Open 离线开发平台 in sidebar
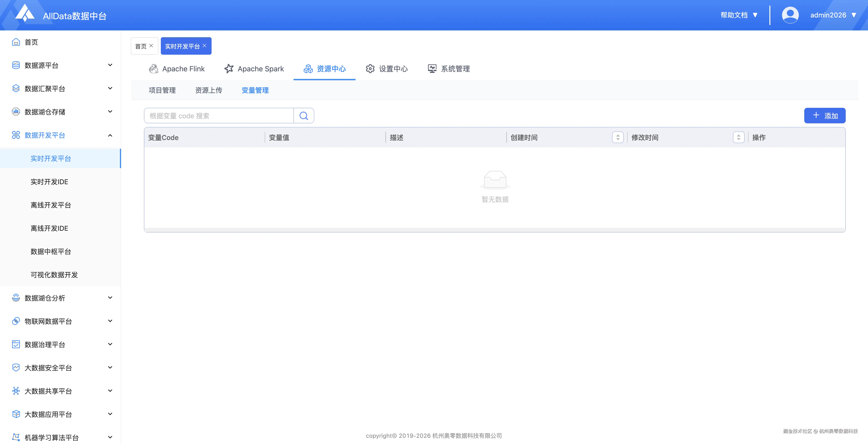 60,205
